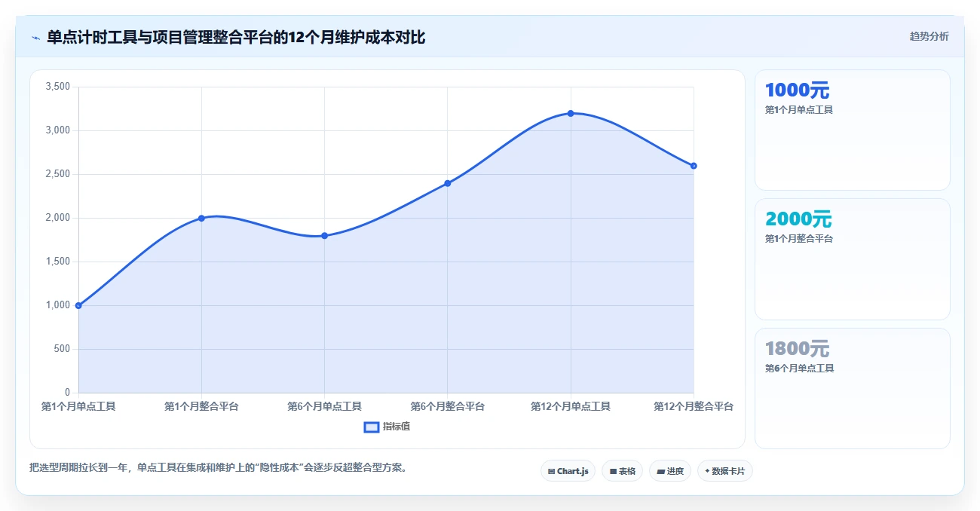Viewport: 980px width, 511px height.
Task: Click the chart title heading text
Action: click(x=236, y=37)
